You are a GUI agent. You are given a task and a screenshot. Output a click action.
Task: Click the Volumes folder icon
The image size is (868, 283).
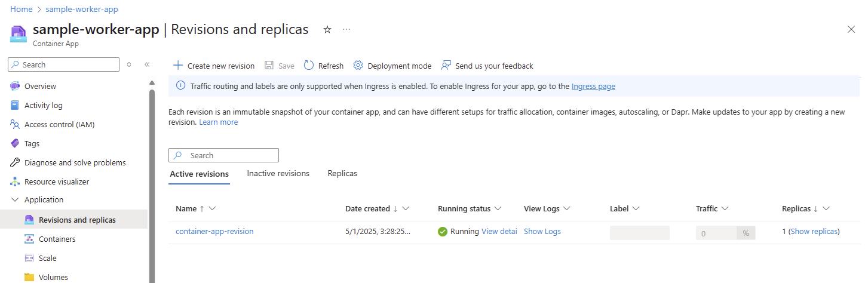point(29,277)
